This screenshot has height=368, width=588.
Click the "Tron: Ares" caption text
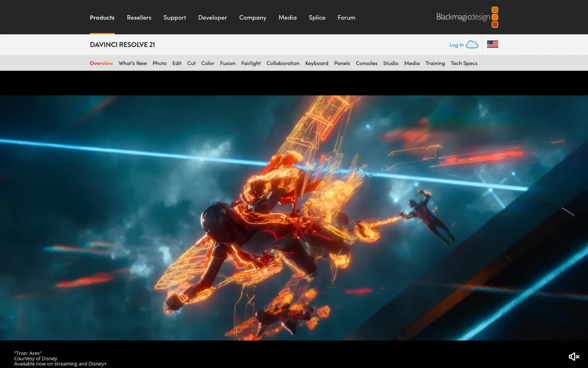coord(28,353)
